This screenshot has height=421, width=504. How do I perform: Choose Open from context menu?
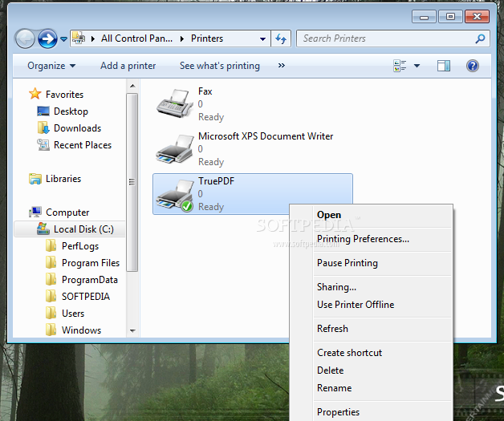coord(329,215)
